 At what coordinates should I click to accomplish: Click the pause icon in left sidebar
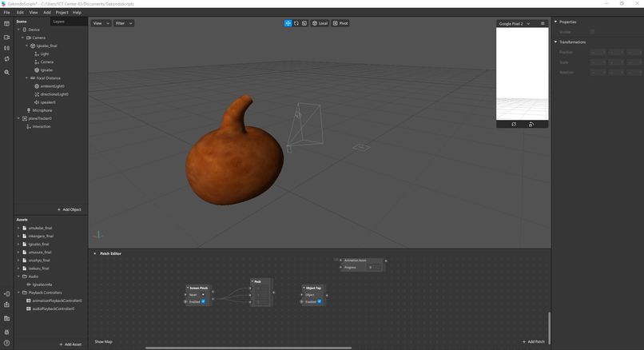(x=6, y=48)
